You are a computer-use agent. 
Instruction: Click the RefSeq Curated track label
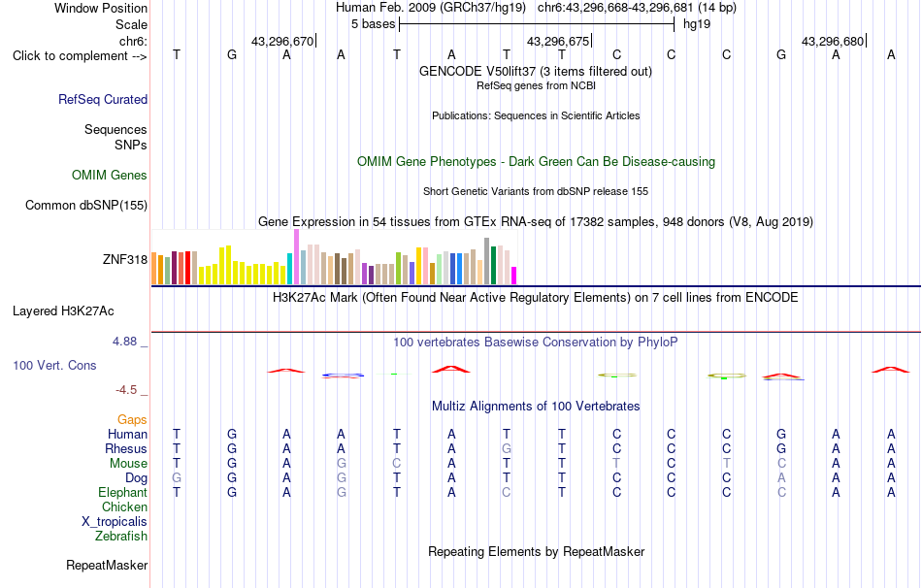[x=103, y=99]
